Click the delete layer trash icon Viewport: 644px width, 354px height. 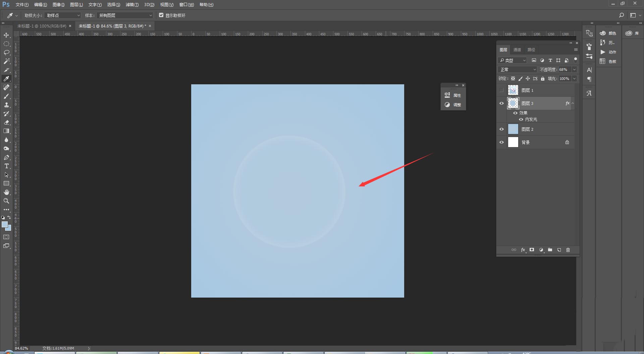pos(568,250)
